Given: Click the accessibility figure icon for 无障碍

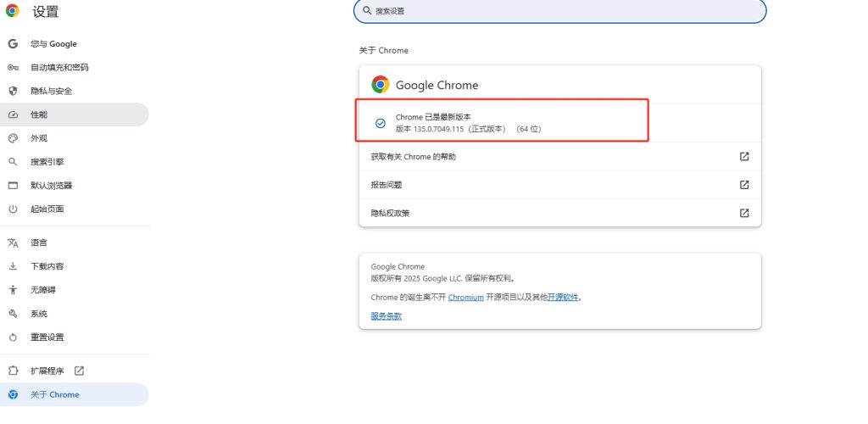Looking at the screenshot, I should pos(13,289).
